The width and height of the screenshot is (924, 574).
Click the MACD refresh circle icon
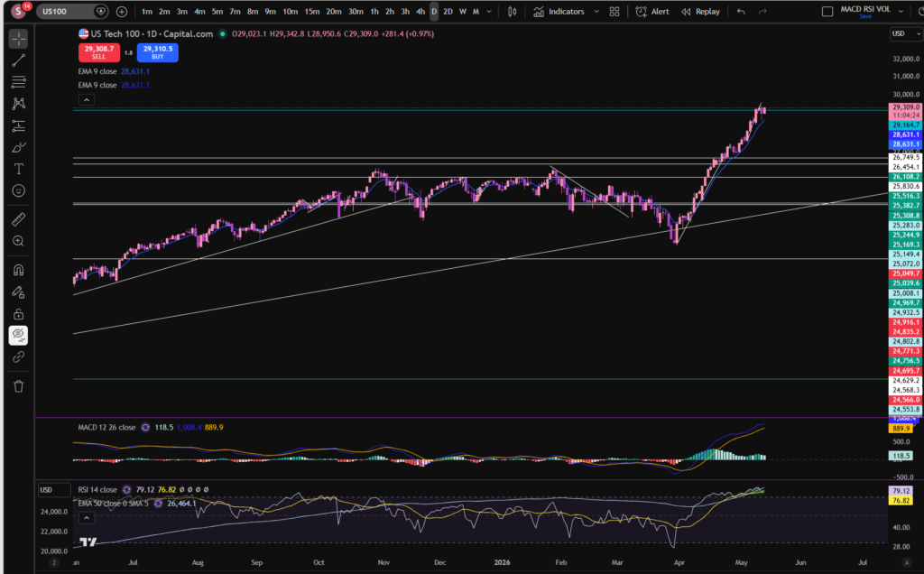point(145,427)
